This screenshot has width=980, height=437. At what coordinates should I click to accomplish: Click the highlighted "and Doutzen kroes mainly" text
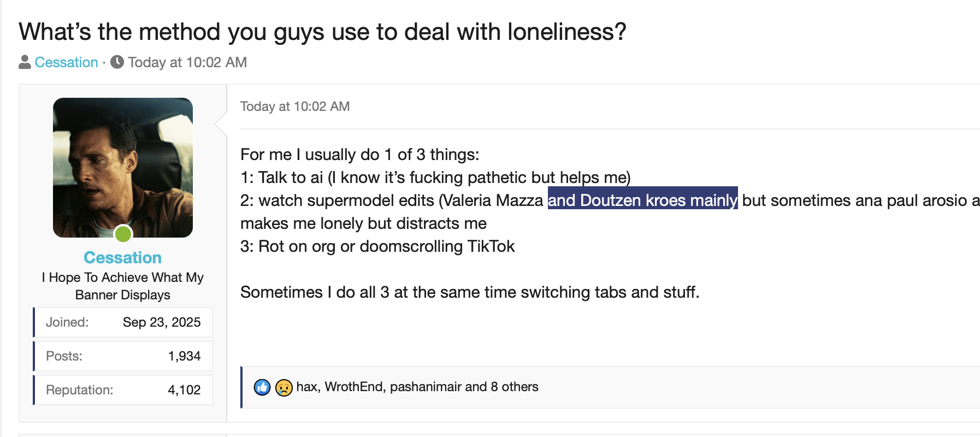642,200
